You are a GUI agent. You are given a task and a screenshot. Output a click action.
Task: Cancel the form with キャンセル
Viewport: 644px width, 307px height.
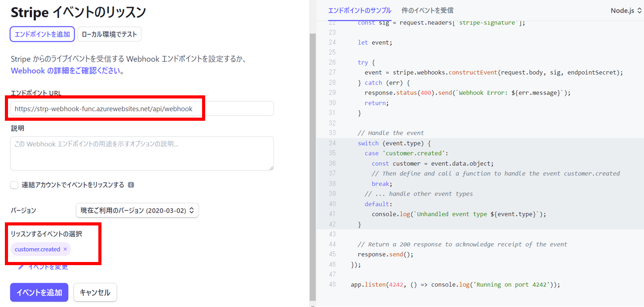click(x=95, y=292)
